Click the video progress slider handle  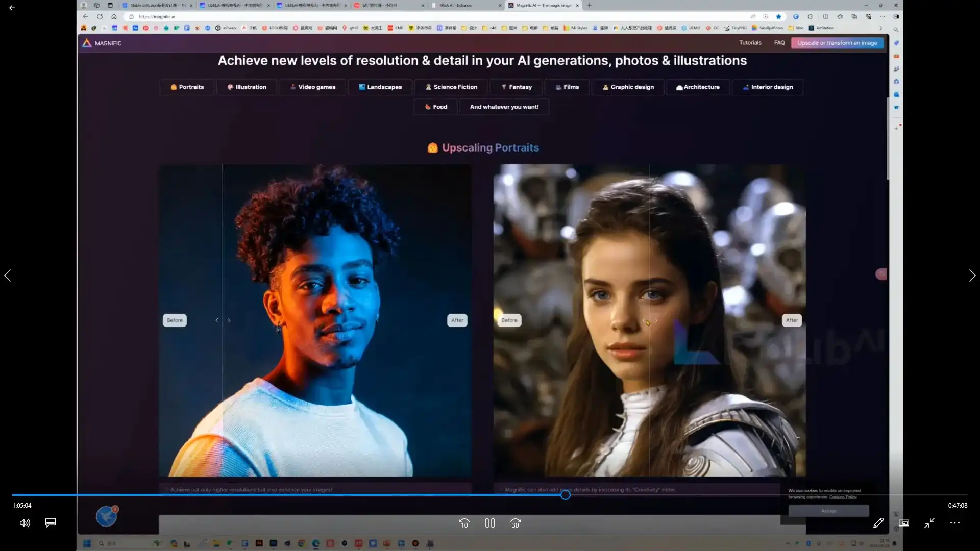565,495
